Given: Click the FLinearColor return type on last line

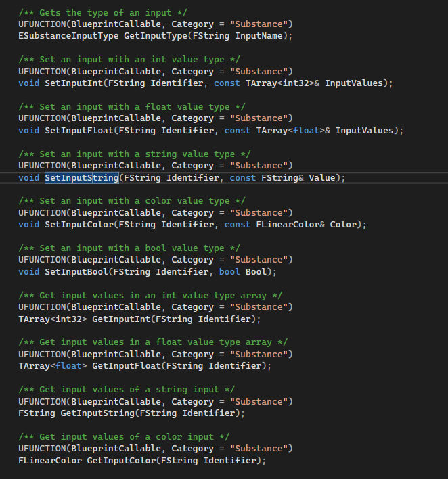Looking at the screenshot, I should click(x=50, y=460).
